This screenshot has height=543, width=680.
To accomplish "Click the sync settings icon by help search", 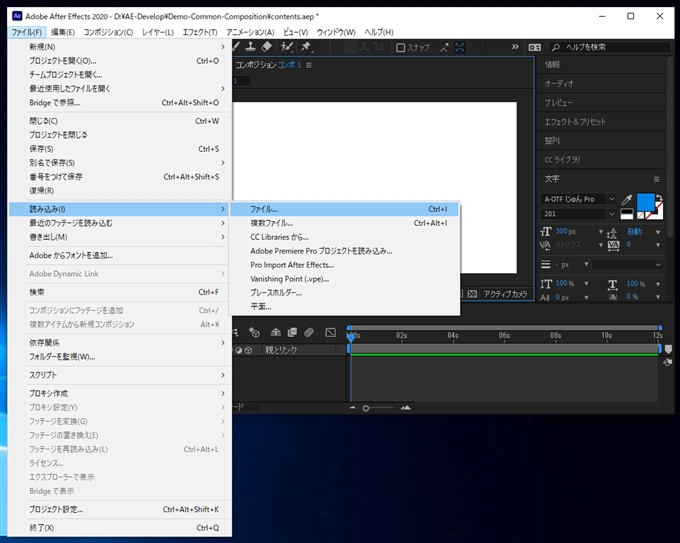I will click(534, 47).
